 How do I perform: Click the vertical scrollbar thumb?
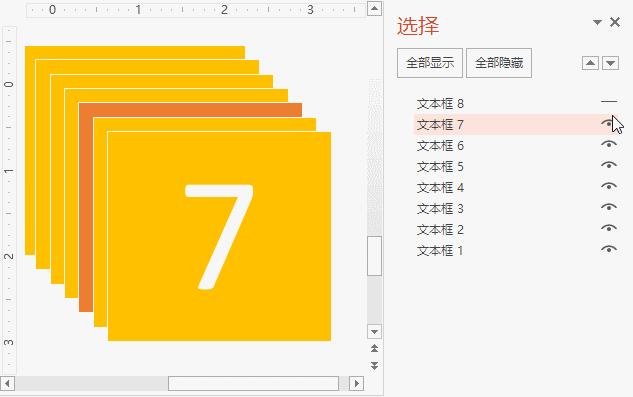pos(375,256)
